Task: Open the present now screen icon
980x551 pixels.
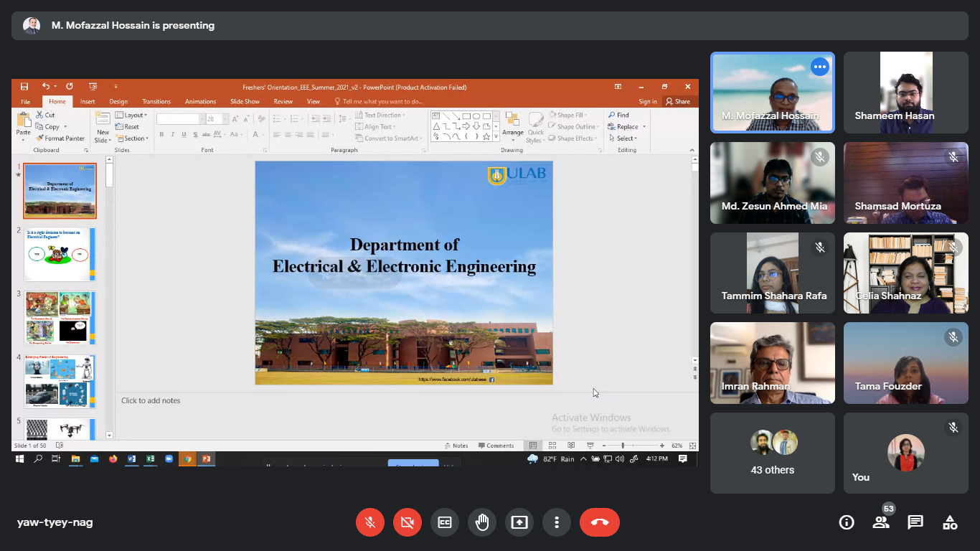Action: click(x=519, y=522)
